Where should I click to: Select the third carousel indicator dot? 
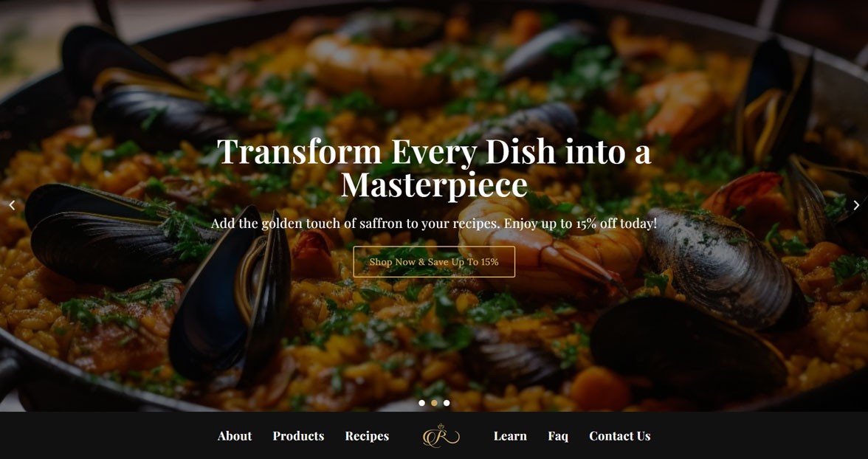[x=447, y=403]
